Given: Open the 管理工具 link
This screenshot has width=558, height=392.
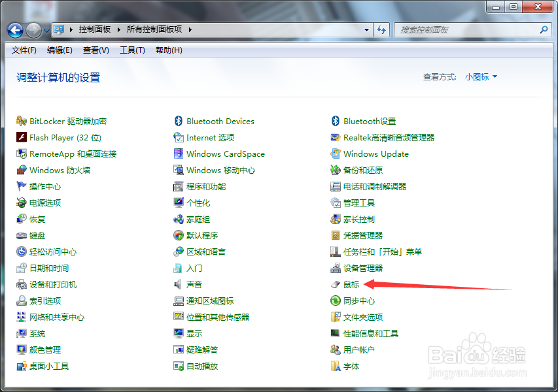Looking at the screenshot, I should 359,203.
